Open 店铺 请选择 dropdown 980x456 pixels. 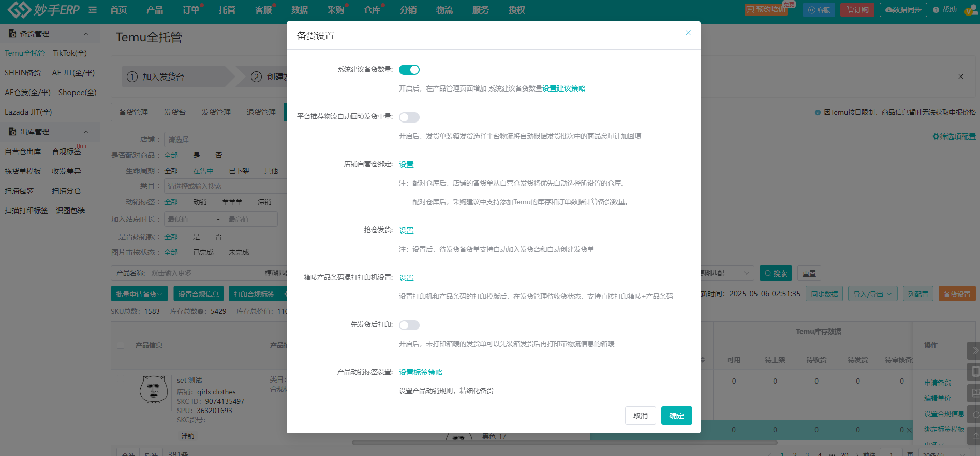click(x=226, y=140)
